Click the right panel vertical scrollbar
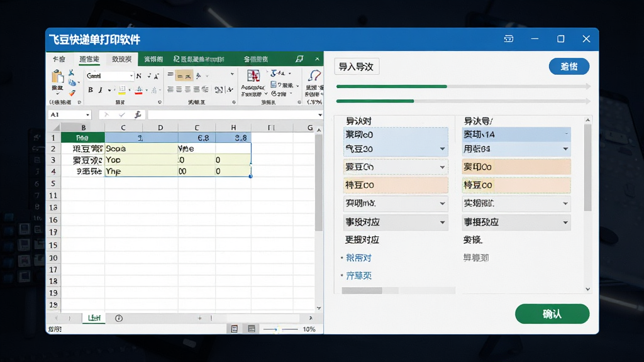This screenshot has height=362, width=644. [x=588, y=168]
